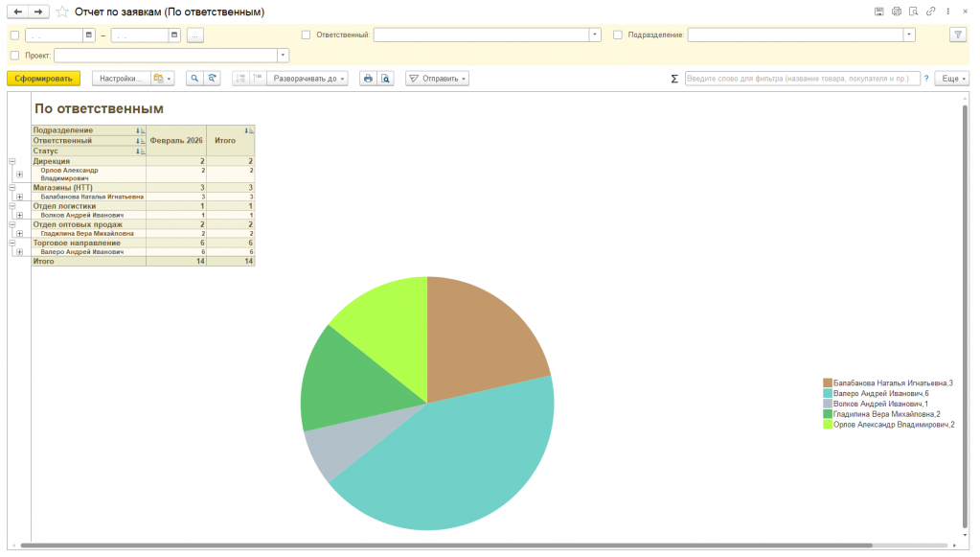Sort by Ответственный row sort icon
This screenshot has width=980, height=557.
pyautogui.click(x=141, y=141)
